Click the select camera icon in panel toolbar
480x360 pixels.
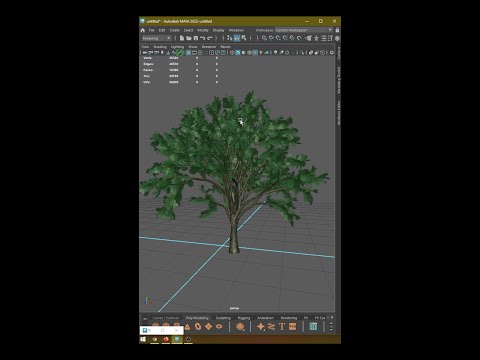(145, 52)
